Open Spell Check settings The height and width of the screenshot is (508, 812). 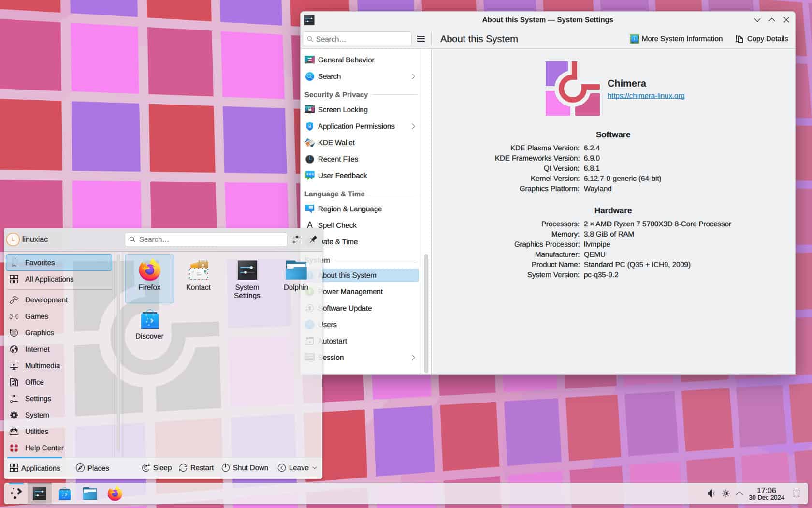337,225
